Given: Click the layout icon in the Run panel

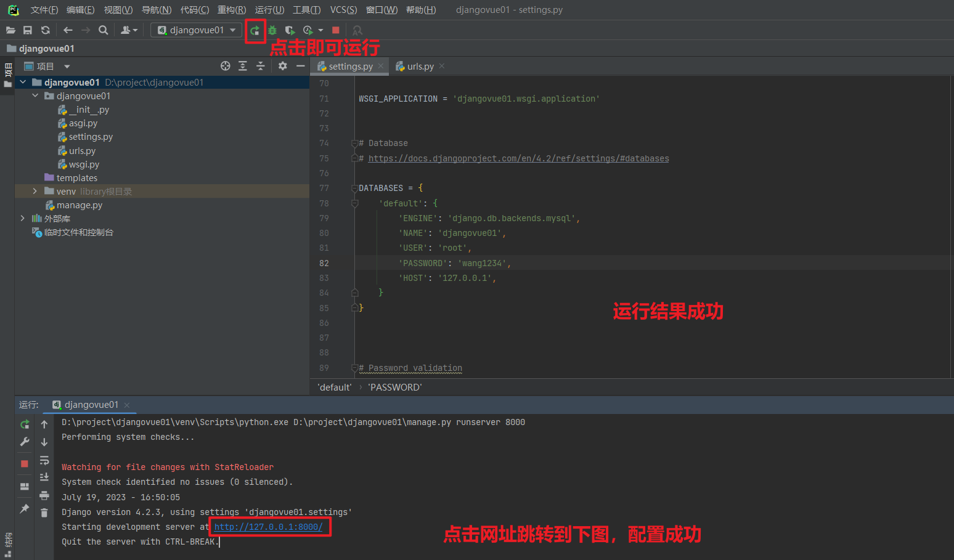Looking at the screenshot, I should pyautogui.click(x=25, y=487).
